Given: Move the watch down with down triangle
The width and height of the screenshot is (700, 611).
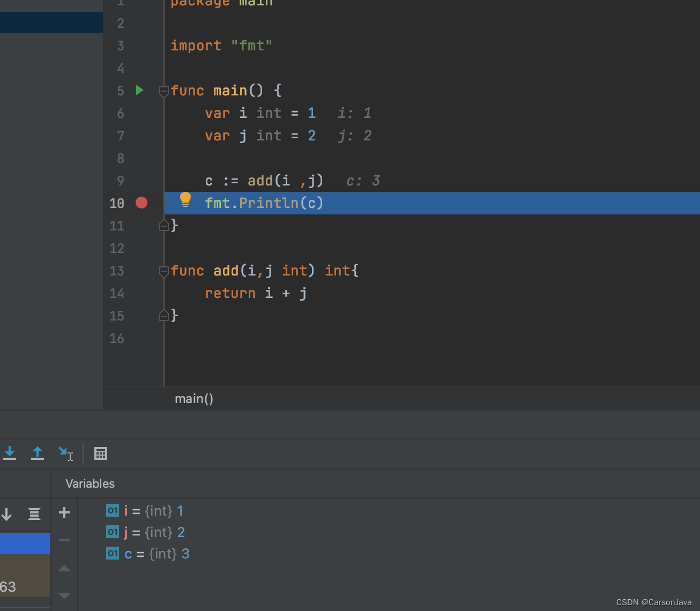Looking at the screenshot, I should pos(64,595).
